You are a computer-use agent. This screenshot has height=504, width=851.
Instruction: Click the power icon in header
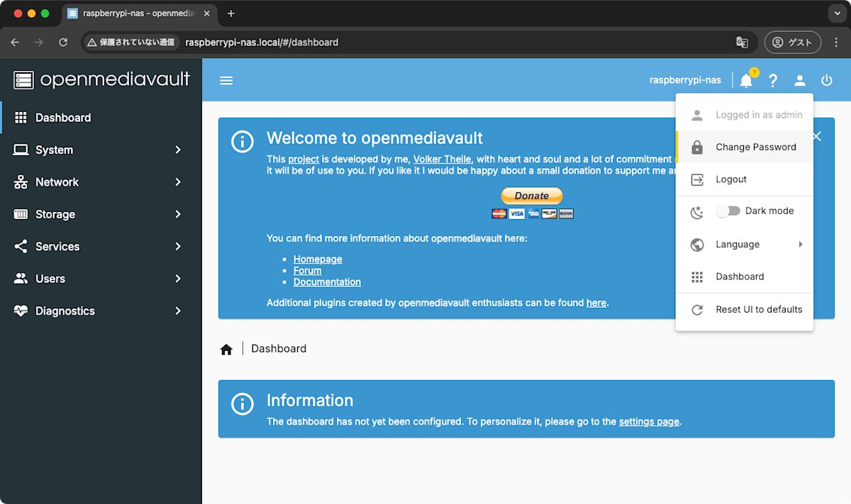pyautogui.click(x=827, y=81)
